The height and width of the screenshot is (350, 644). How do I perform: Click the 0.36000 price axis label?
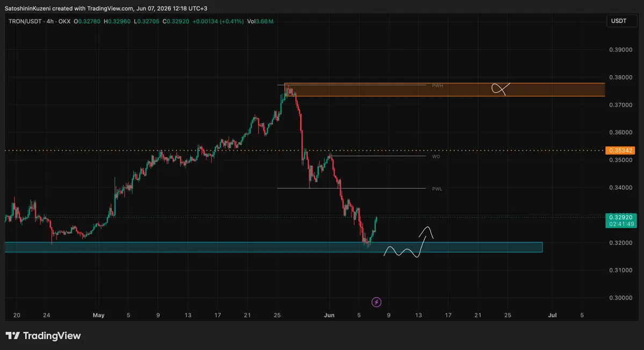620,132
